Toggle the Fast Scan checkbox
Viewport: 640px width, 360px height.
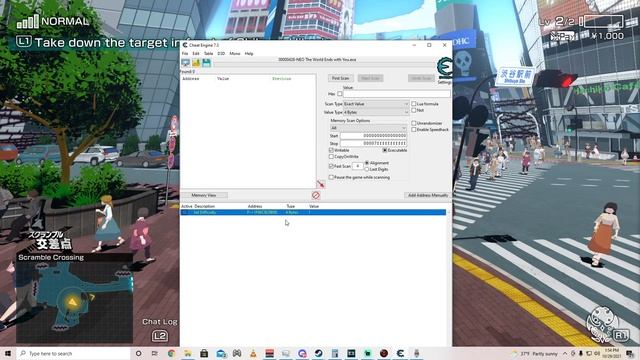331,166
